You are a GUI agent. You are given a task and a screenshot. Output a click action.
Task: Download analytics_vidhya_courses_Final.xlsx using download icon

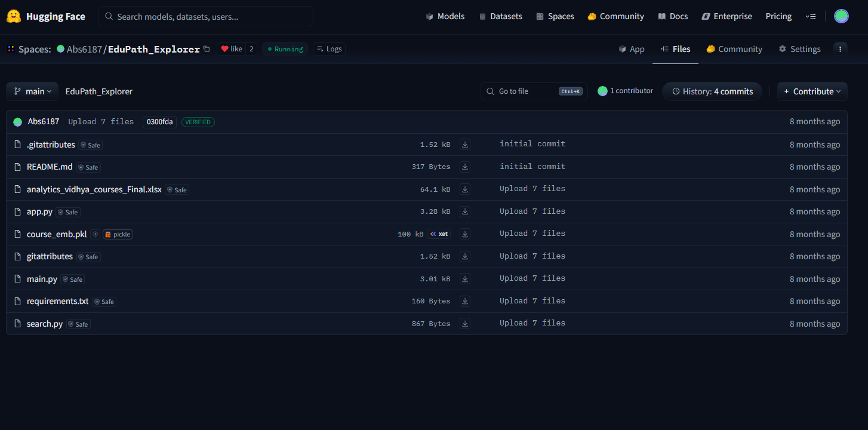coord(465,189)
